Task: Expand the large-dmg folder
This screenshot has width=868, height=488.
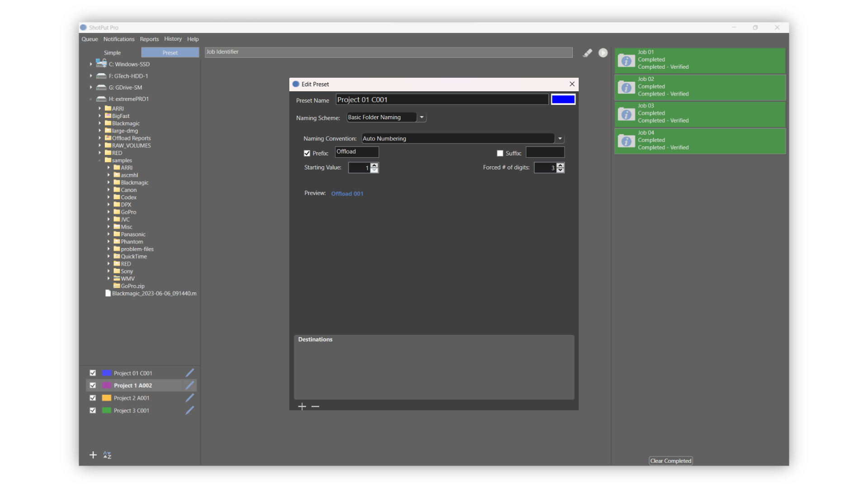Action: click(x=99, y=131)
